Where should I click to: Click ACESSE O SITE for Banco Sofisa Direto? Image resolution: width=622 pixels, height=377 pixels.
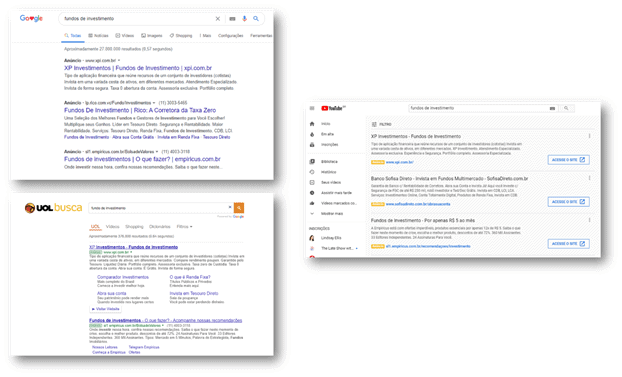[568, 202]
